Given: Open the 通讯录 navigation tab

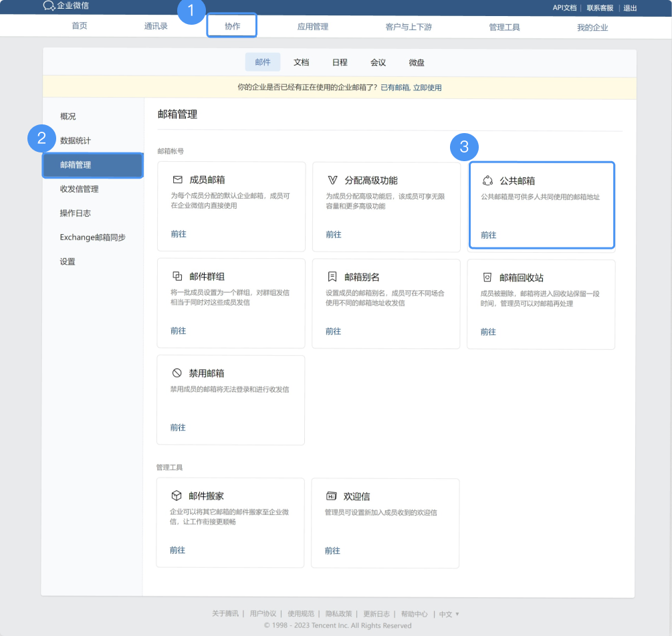Looking at the screenshot, I should tap(156, 26).
